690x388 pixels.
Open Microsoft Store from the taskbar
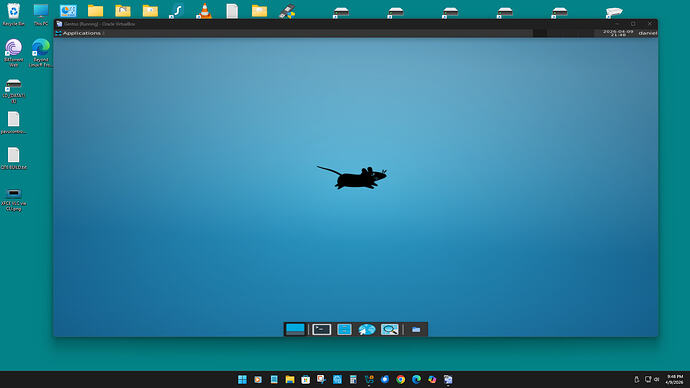click(x=305, y=379)
